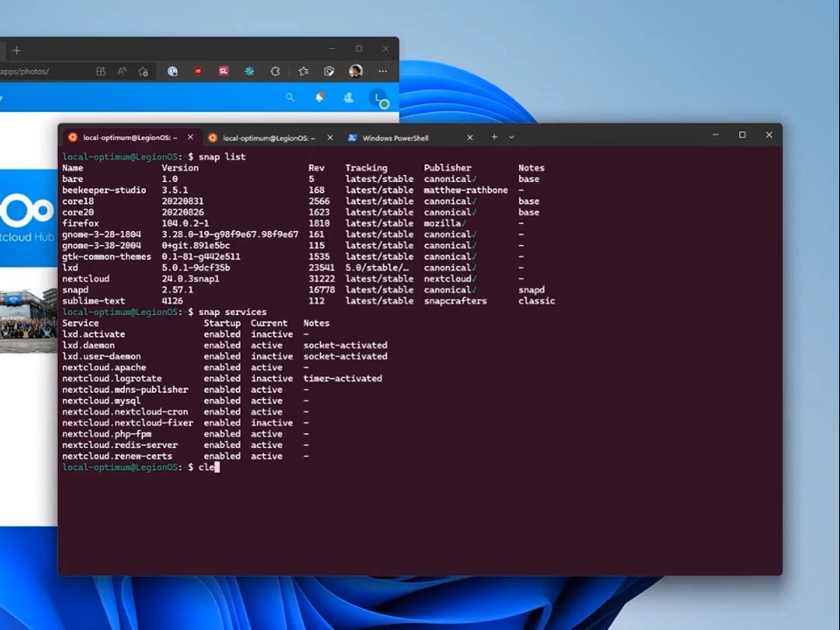This screenshot has width=840, height=630.
Task: Close the Windows Terminal window
Action: click(769, 135)
